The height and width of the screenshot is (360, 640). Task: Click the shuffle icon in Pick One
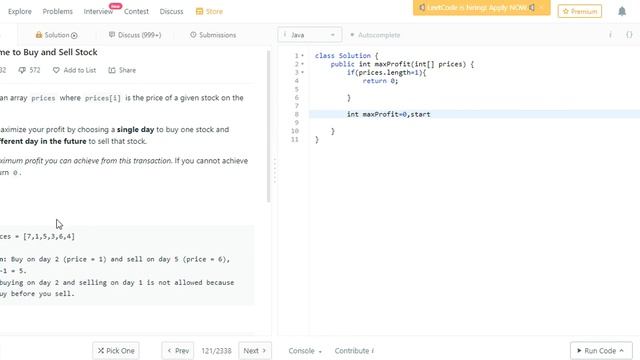(101, 351)
